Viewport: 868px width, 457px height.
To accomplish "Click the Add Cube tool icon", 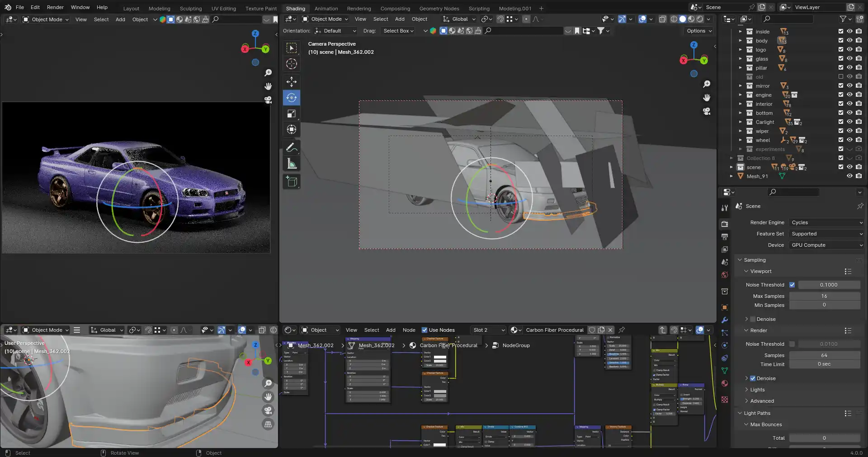I will click(x=292, y=182).
